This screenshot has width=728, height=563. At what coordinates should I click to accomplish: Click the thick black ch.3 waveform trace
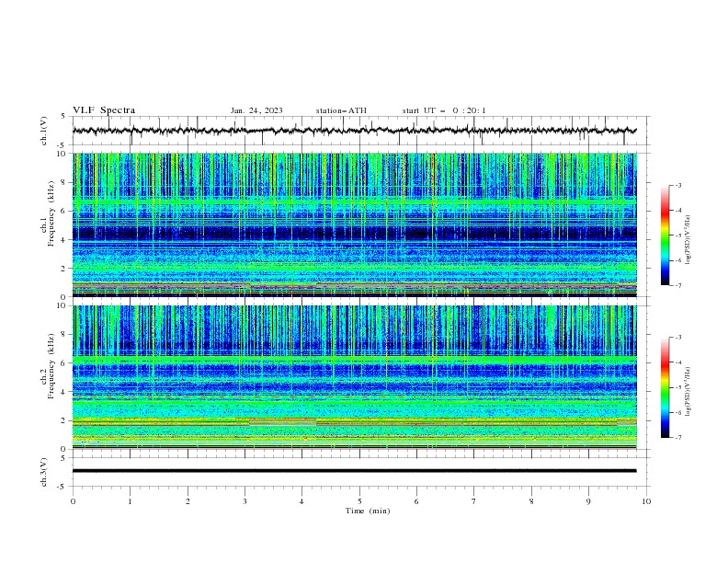(x=354, y=471)
